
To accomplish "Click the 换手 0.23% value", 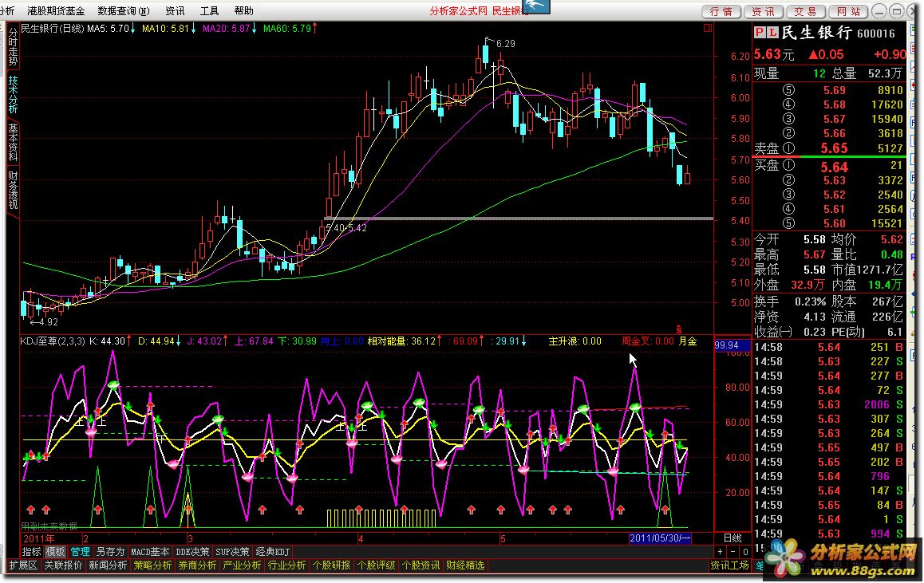I will [x=811, y=301].
